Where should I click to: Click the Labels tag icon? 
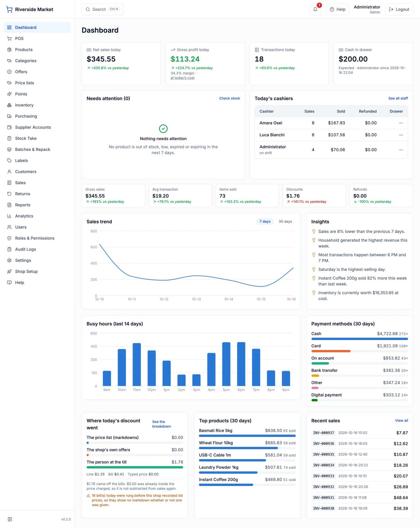tap(9, 161)
